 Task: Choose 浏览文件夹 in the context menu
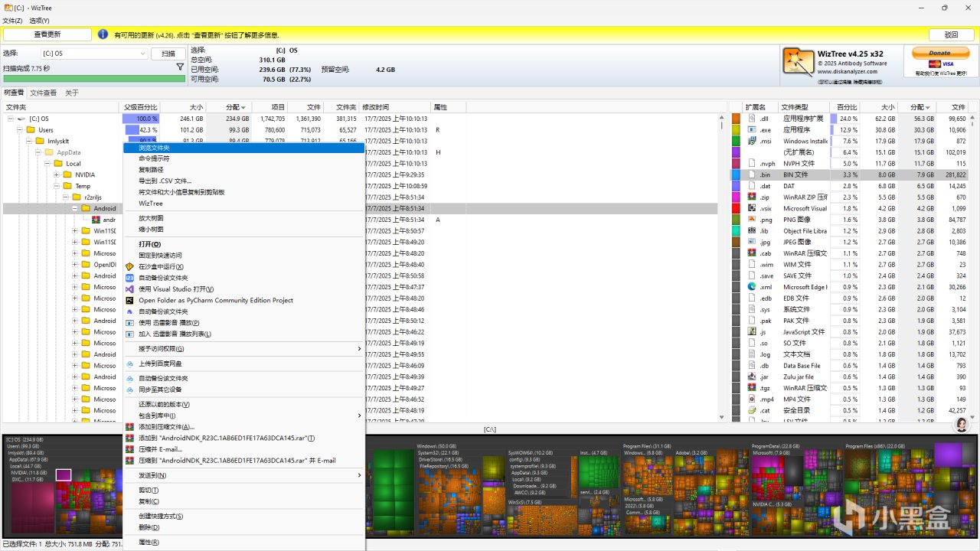coord(243,148)
